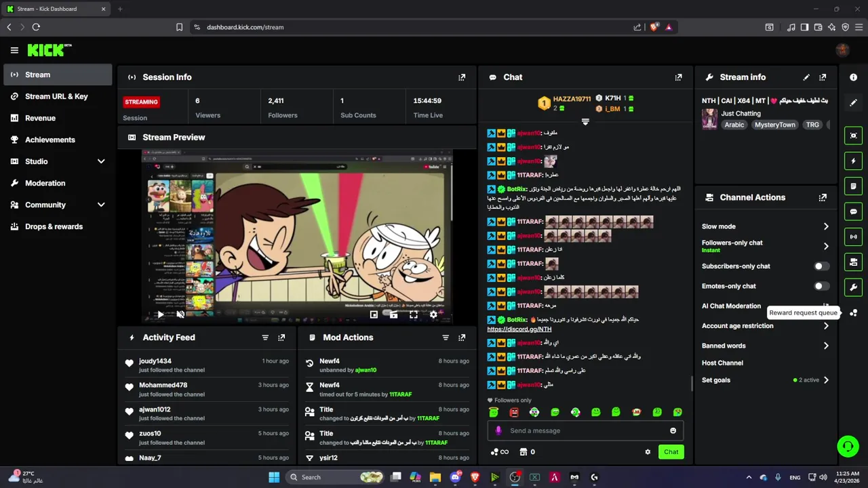Viewport: 868px width, 488px height.
Task: Open the profile avatar at the top right
Action: [843, 50]
